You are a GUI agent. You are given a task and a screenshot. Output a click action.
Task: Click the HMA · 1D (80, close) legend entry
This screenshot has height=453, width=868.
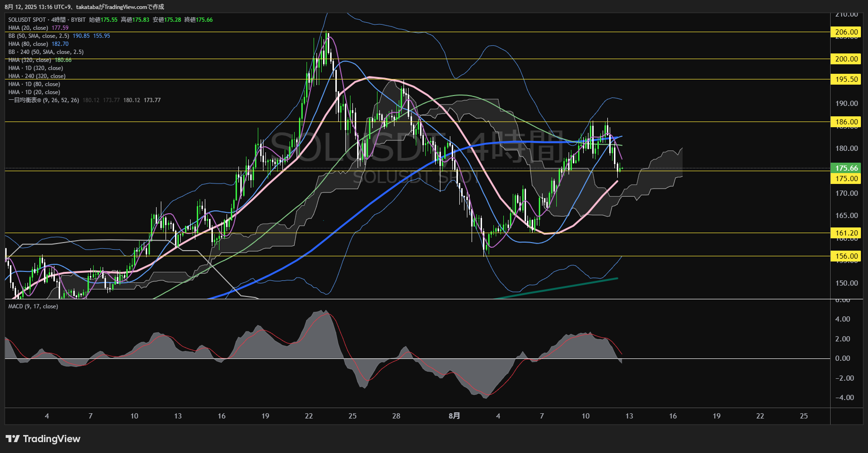point(34,84)
